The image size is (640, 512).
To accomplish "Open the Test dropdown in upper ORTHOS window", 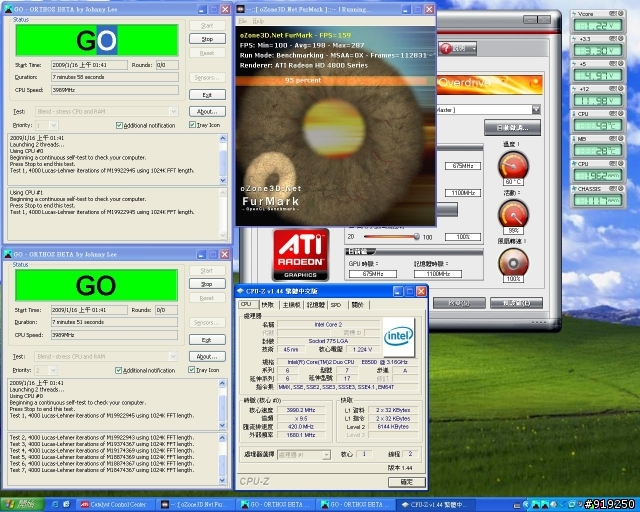I will pyautogui.click(x=173, y=111).
